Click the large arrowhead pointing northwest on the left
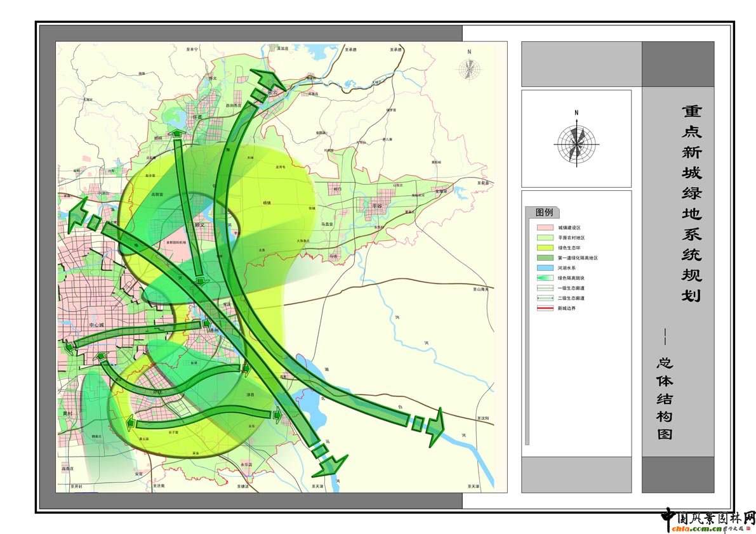 tap(78, 215)
